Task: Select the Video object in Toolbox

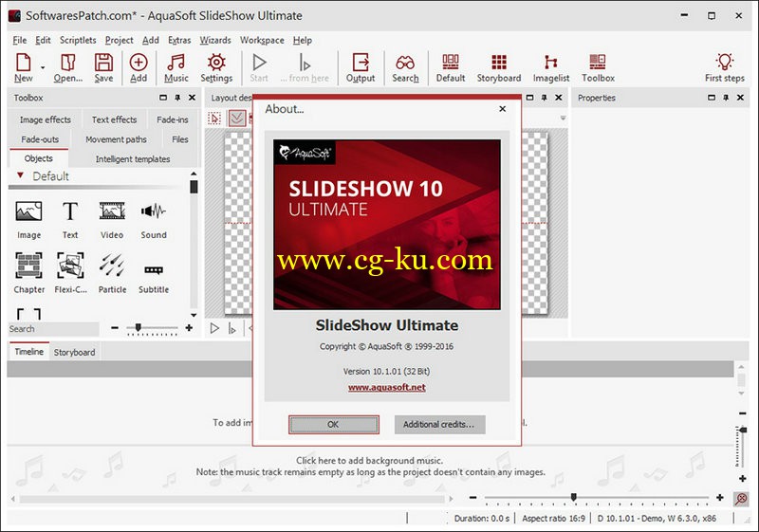Action: pyautogui.click(x=112, y=220)
